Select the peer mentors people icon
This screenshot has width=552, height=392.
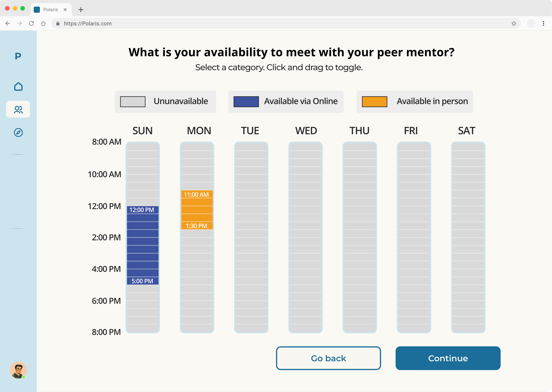click(x=18, y=110)
